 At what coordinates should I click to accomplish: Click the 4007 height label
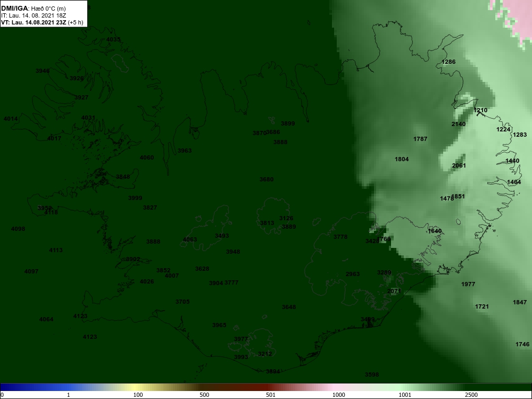[172, 276]
